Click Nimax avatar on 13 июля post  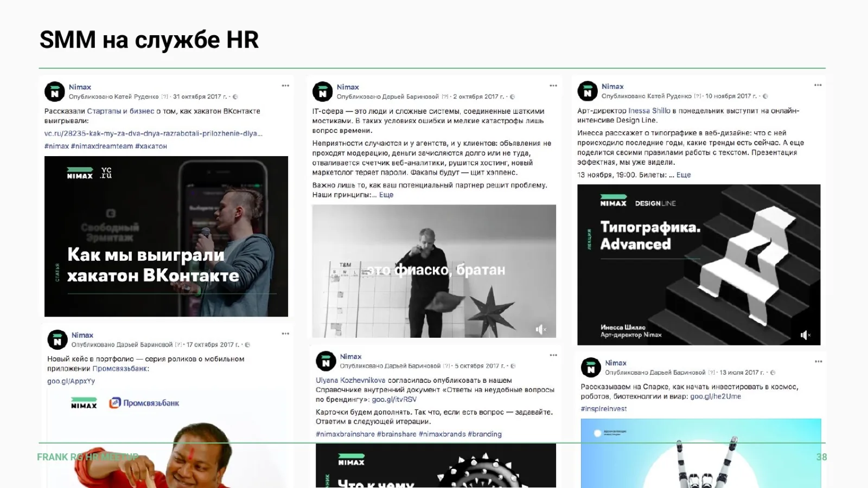pyautogui.click(x=591, y=368)
